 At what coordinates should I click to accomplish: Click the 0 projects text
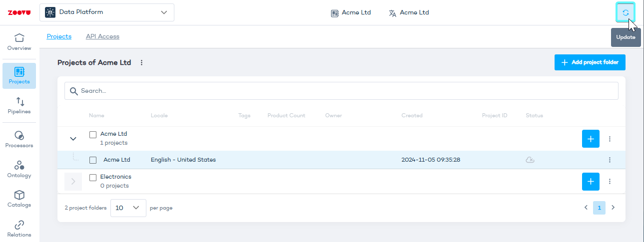point(114,186)
